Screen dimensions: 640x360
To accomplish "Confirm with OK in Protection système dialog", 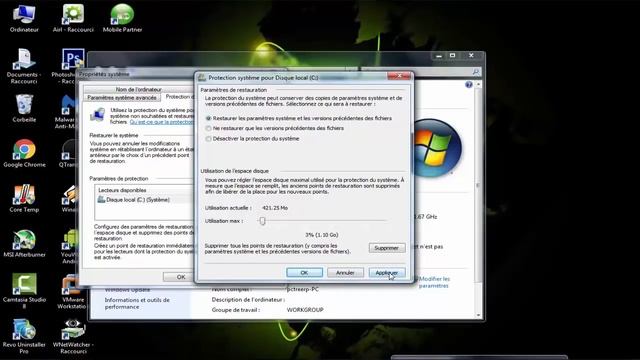I will [304, 272].
